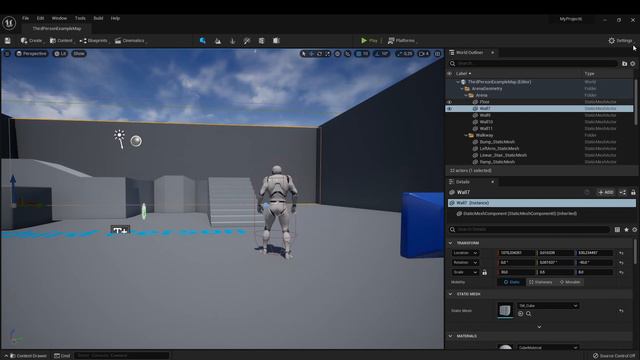This screenshot has height=360, width=640.
Task: Click the viewport hamburger options icon
Action: [x=7, y=53]
